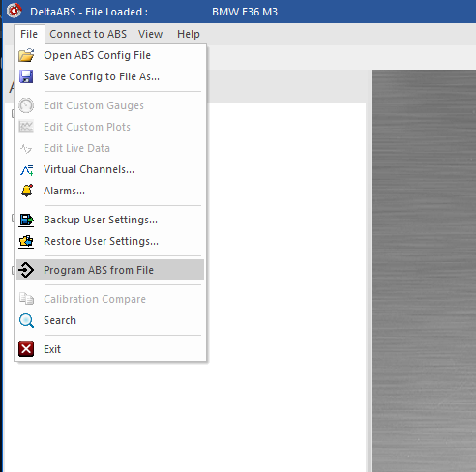Choose Exit to quit DeltaABS
This screenshot has width=476, height=472.
click(x=110, y=349)
